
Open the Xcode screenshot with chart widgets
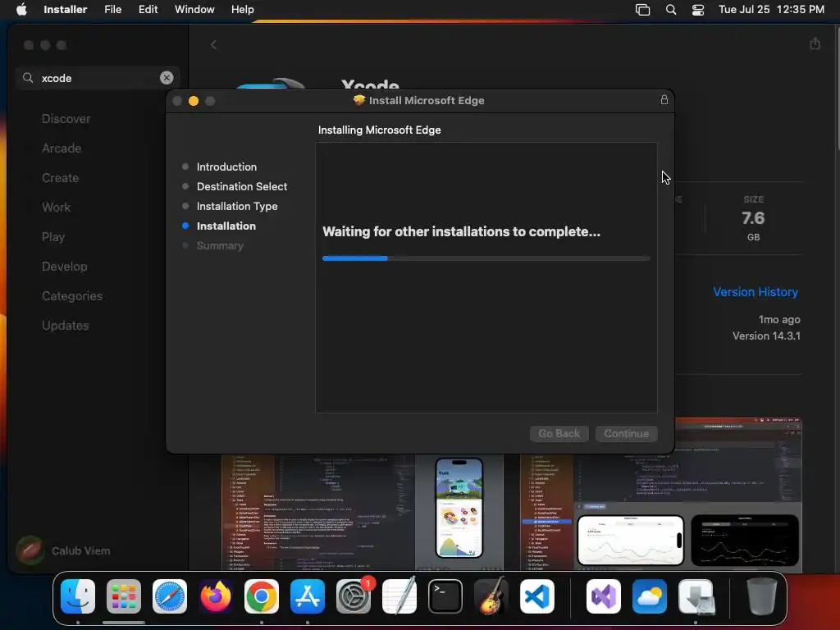[660, 493]
